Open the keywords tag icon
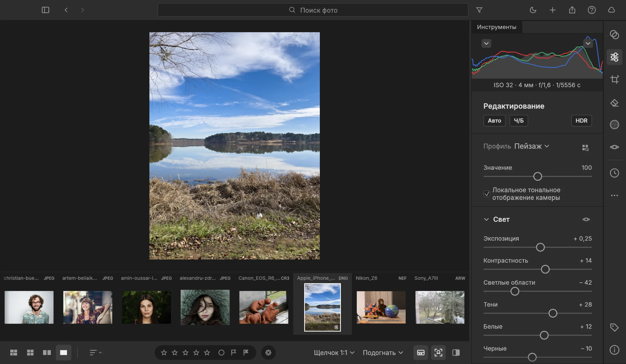This screenshot has height=364, width=626. 614,327
